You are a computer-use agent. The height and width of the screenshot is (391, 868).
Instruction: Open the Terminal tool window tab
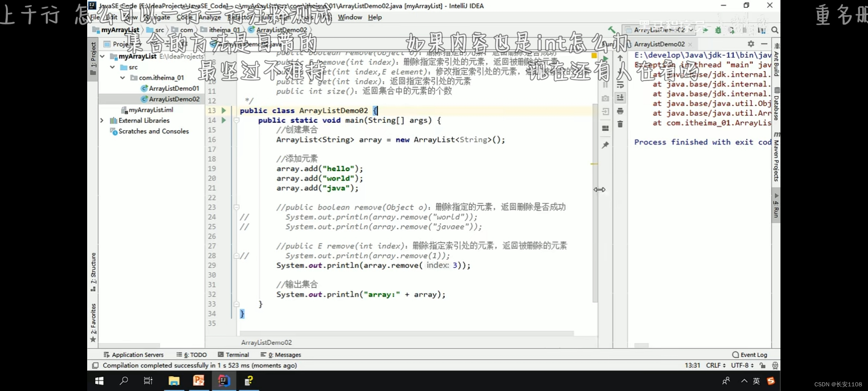point(234,355)
